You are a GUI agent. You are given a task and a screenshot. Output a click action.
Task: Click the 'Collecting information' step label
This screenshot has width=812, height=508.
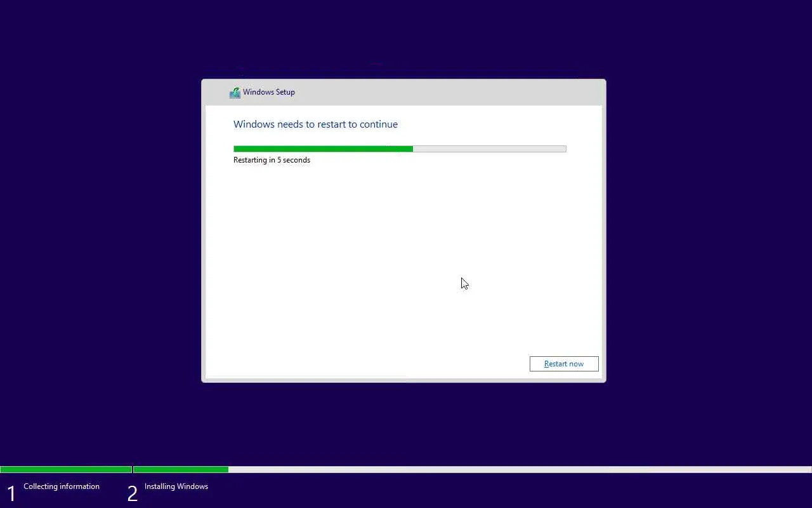(62, 486)
